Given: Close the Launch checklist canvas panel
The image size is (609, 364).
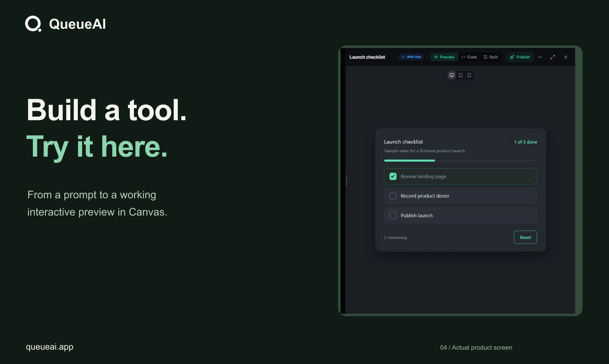Looking at the screenshot, I should [566, 57].
